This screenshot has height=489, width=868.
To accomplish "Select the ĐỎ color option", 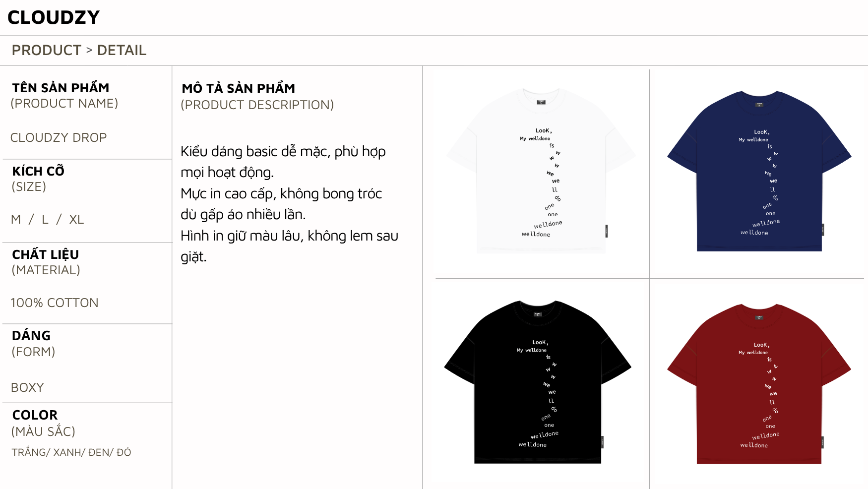I will [124, 452].
